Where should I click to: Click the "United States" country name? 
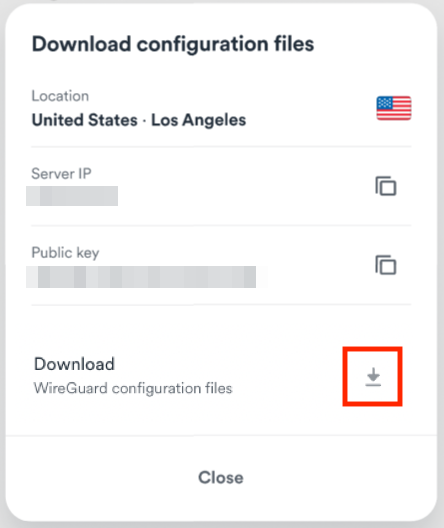tap(84, 120)
